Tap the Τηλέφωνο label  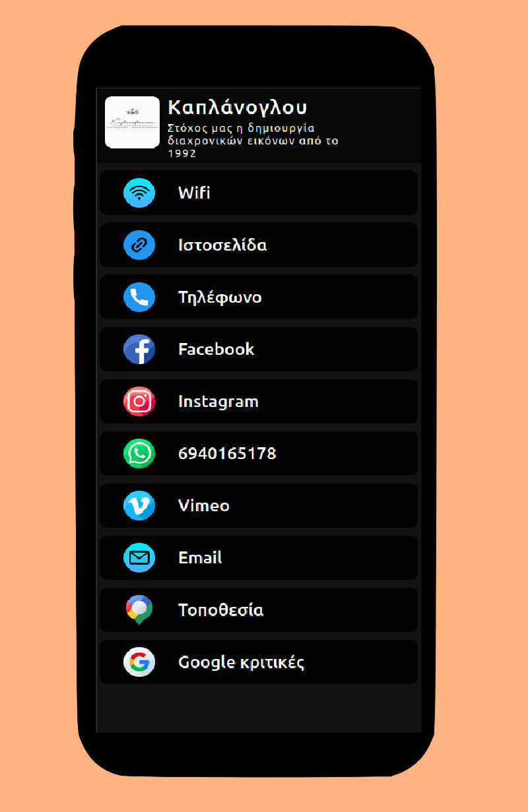220,297
